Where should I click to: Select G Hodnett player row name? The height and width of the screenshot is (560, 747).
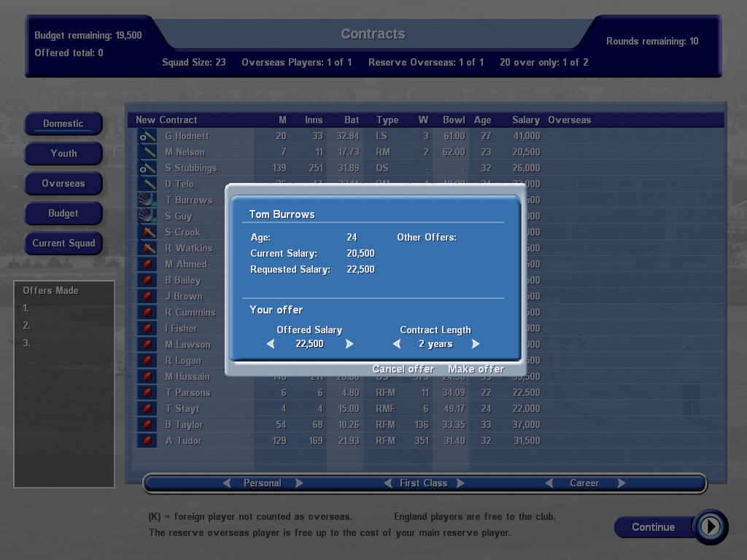pos(187,136)
